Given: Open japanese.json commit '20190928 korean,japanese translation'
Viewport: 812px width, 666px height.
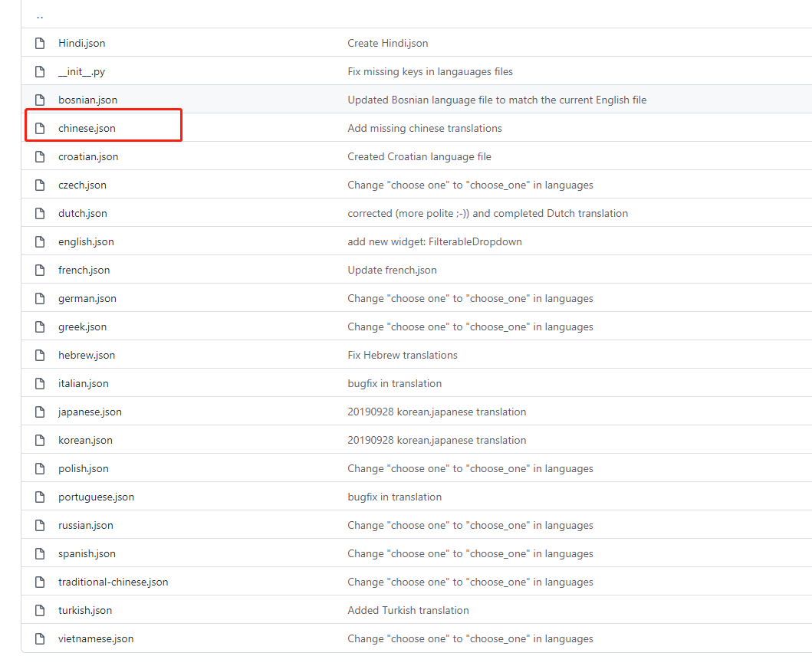Looking at the screenshot, I should [437, 412].
